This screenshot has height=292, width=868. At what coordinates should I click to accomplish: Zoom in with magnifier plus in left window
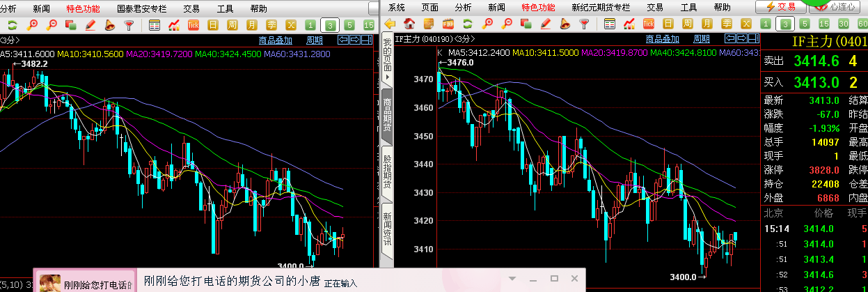tap(32, 24)
